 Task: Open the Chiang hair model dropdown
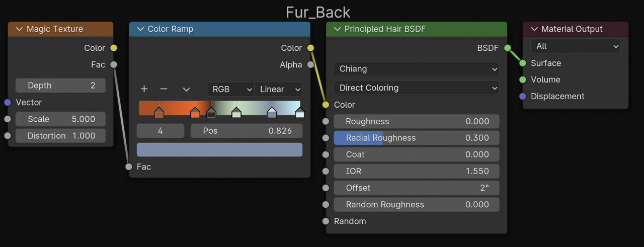coord(416,68)
